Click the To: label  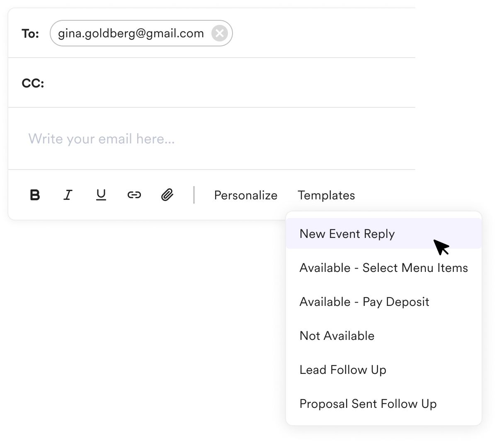[30, 34]
